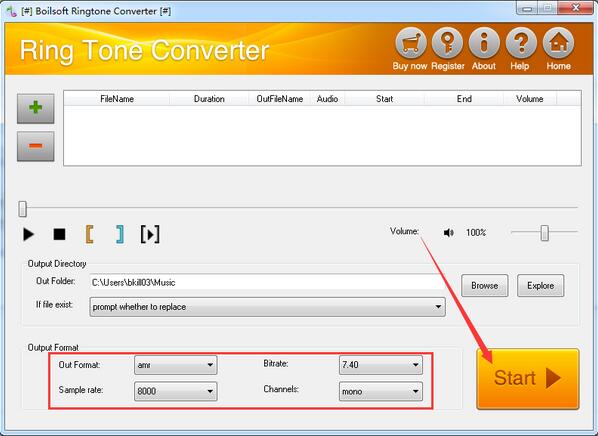598x436 pixels.
Task: Remove a file with the red minus button
Action: click(35, 146)
